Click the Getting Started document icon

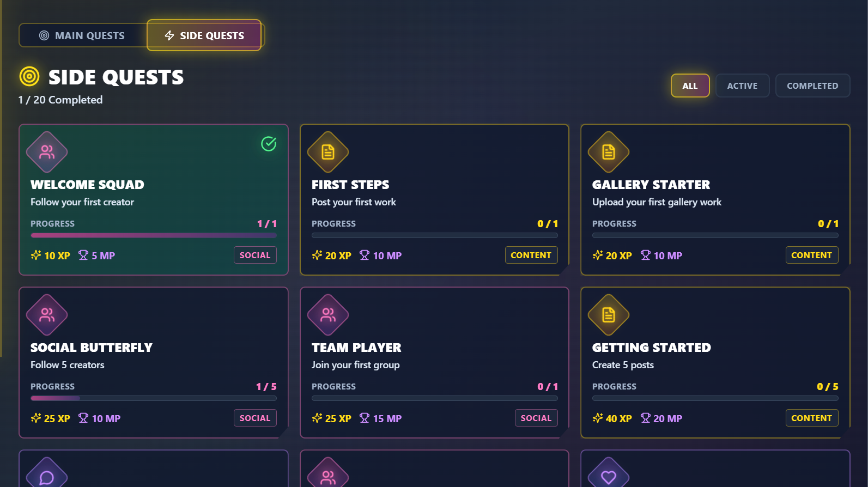[x=608, y=315]
